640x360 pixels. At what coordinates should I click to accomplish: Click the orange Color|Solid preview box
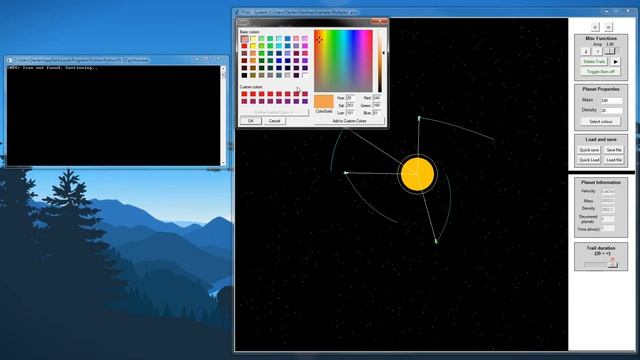(x=324, y=101)
